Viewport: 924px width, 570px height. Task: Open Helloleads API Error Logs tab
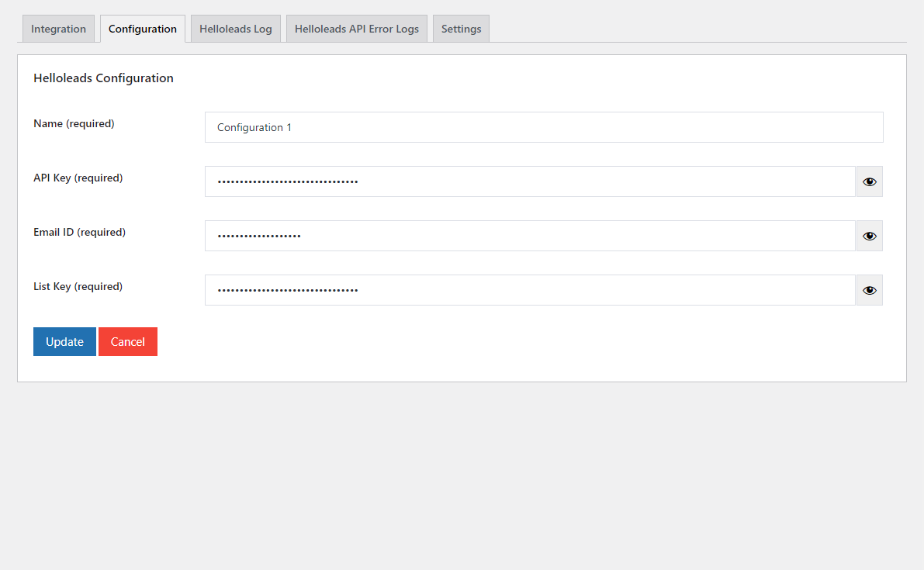(x=357, y=29)
